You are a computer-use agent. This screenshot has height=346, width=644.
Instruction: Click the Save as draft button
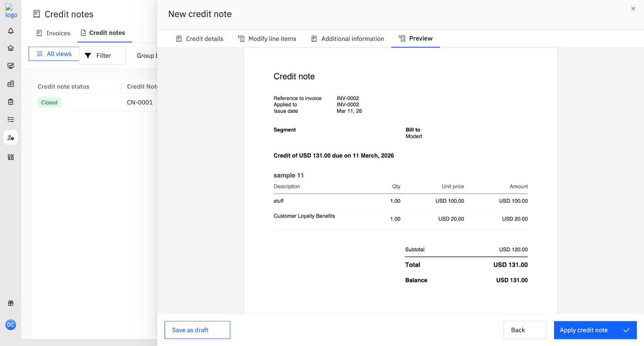coord(197,330)
